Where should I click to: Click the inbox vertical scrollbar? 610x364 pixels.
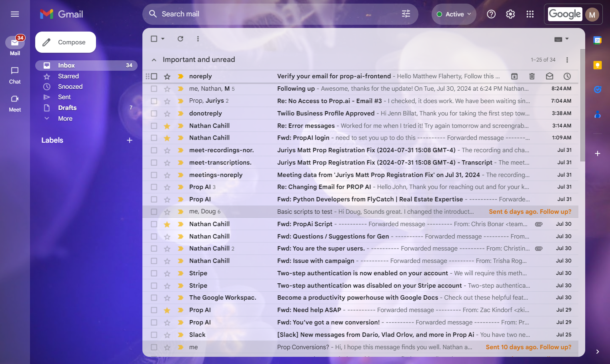pyautogui.click(x=582, y=105)
